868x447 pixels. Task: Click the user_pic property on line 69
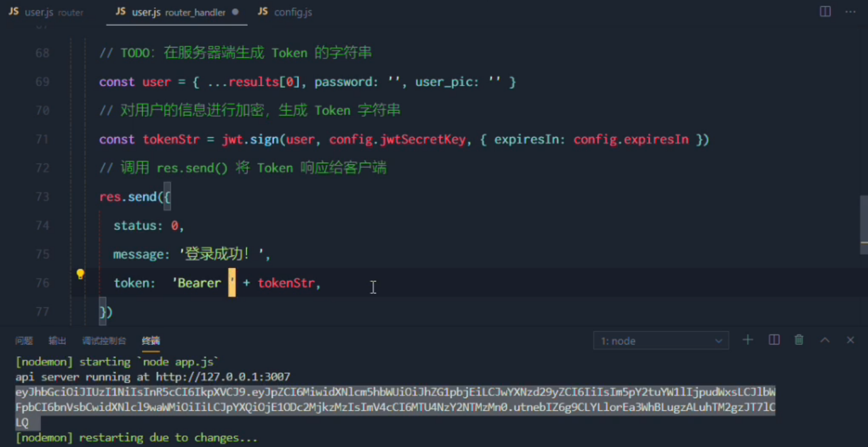pos(447,82)
